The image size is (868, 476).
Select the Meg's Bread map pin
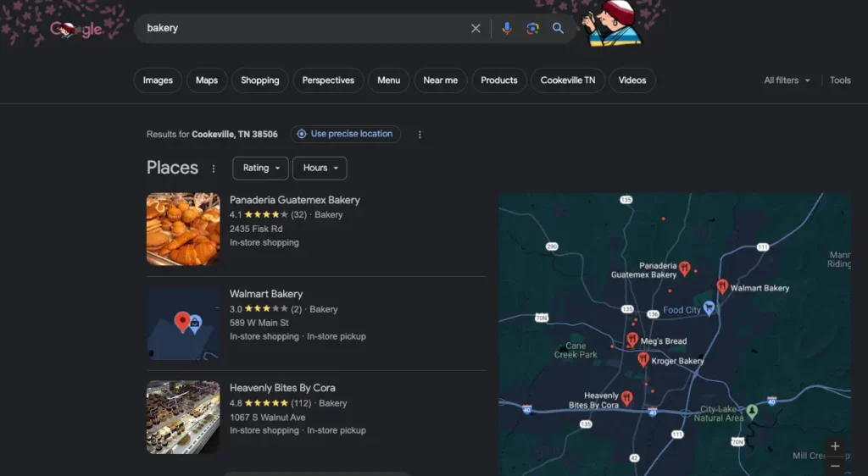(632, 339)
